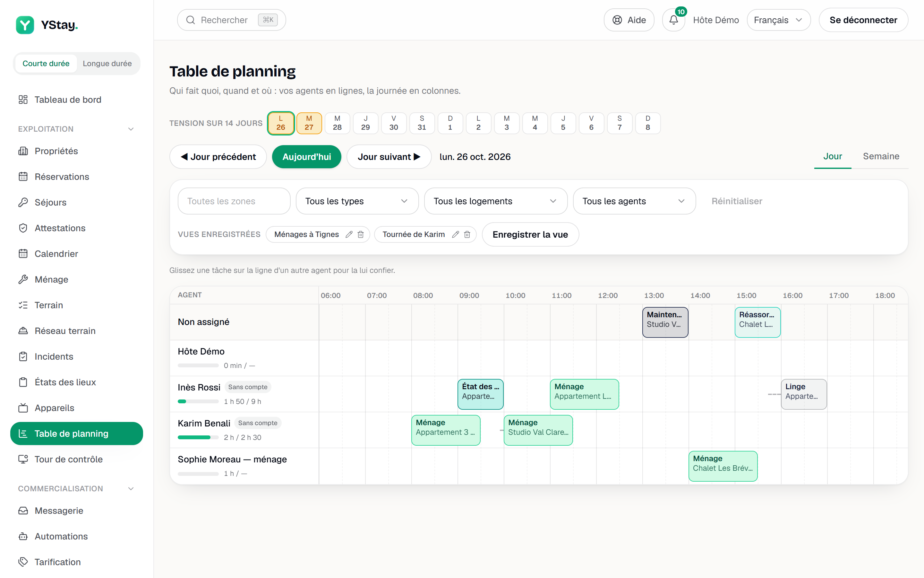Click Karim Benali workload progress bar

pos(198,437)
